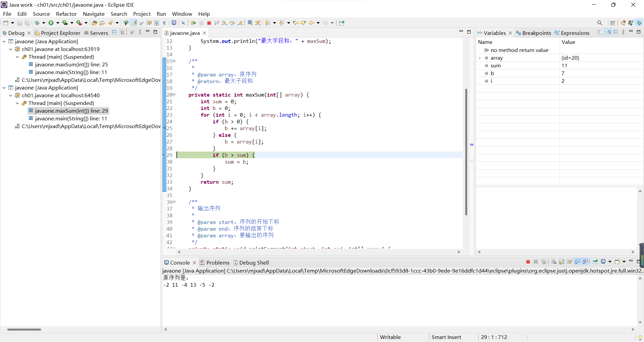This screenshot has width=644, height=342.
Task: Open the New file dropdown arrow
Action: pos(12,23)
